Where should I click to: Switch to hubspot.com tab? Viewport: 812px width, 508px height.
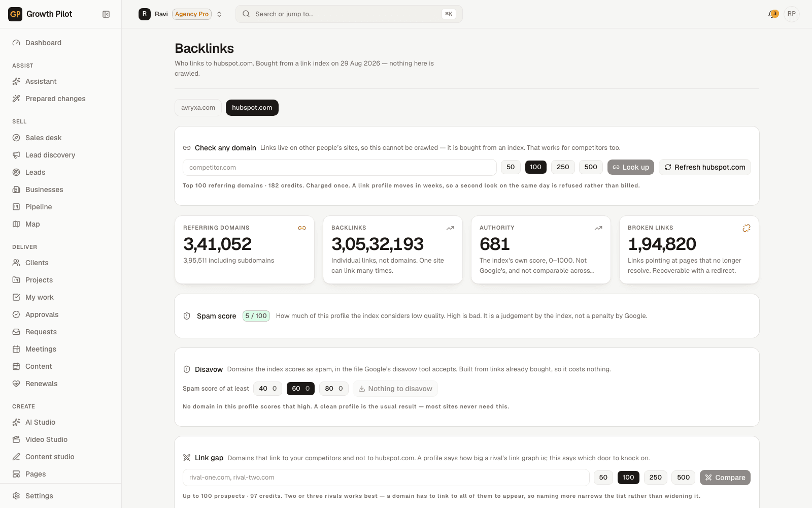pos(252,108)
